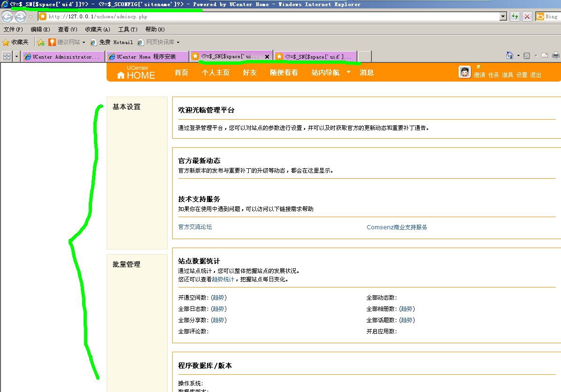Switch to the last uid tab
Viewport: 561px width, 392px height.
click(x=315, y=56)
